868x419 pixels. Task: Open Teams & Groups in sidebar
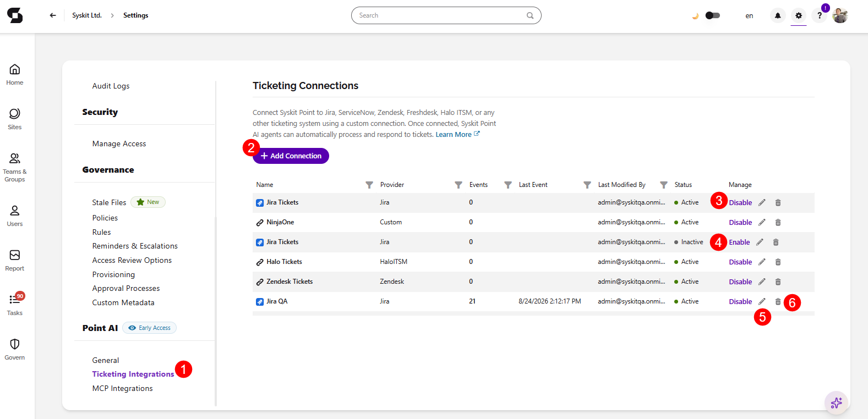click(x=15, y=167)
